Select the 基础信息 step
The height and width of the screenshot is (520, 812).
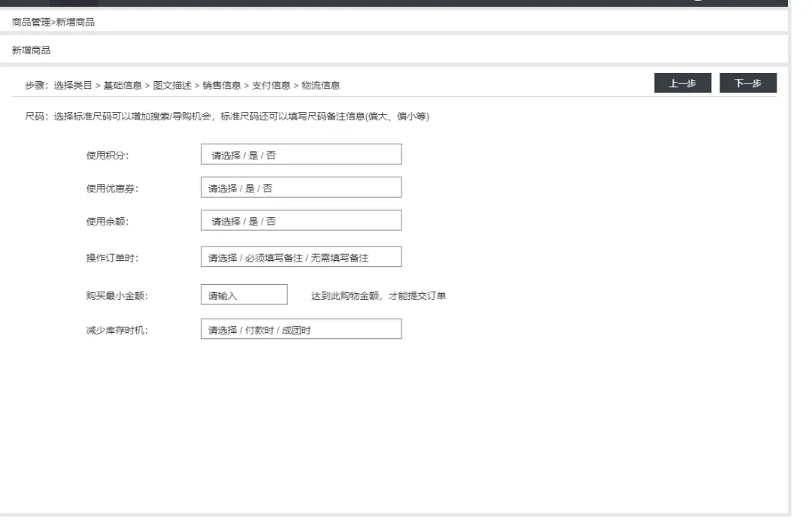(123, 86)
